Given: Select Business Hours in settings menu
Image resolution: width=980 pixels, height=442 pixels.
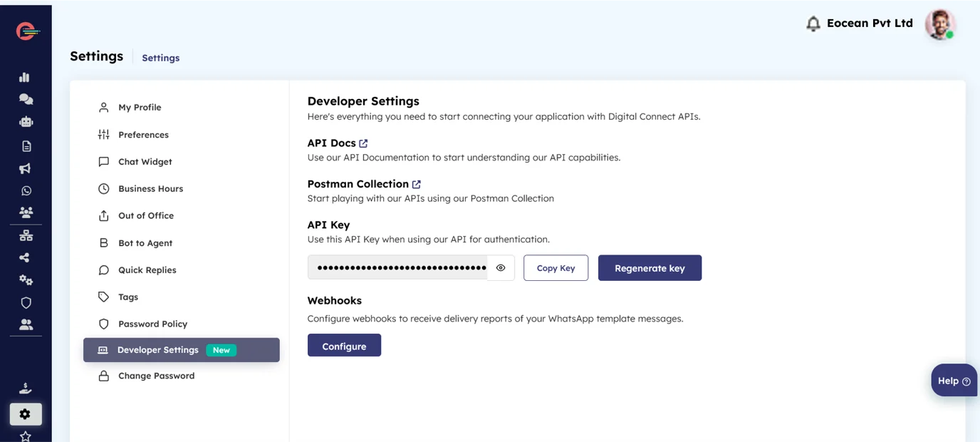Looking at the screenshot, I should (x=150, y=189).
